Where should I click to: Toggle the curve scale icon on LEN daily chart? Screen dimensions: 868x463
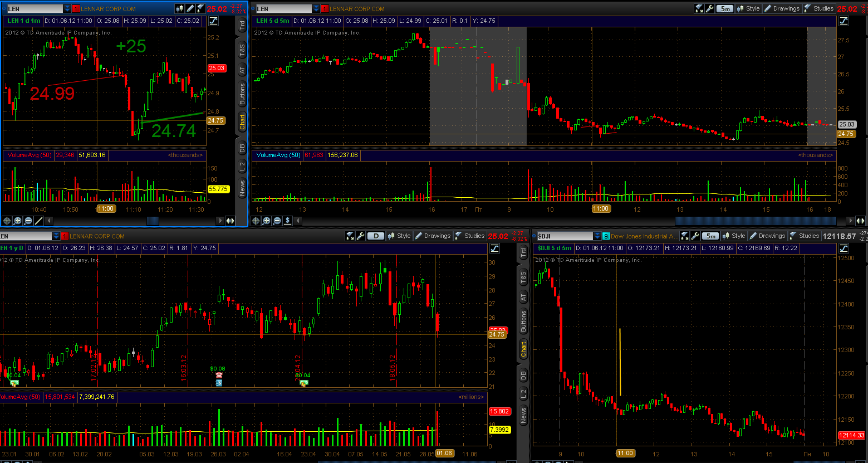coord(494,248)
